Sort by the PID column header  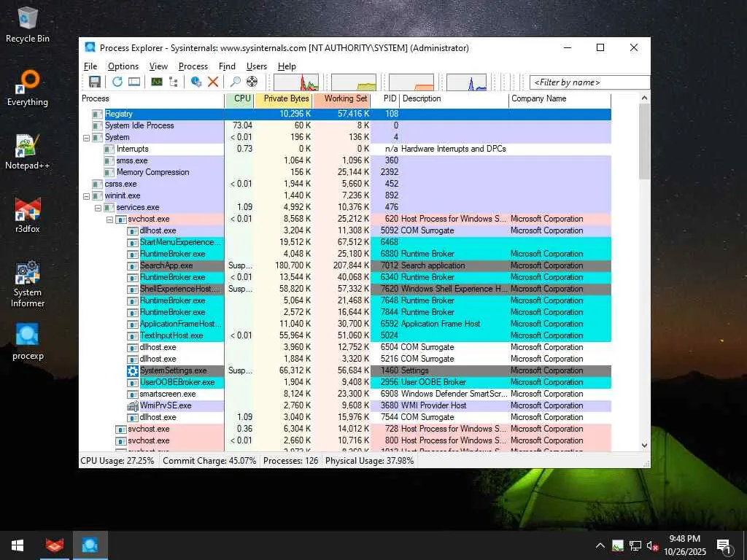(385, 98)
